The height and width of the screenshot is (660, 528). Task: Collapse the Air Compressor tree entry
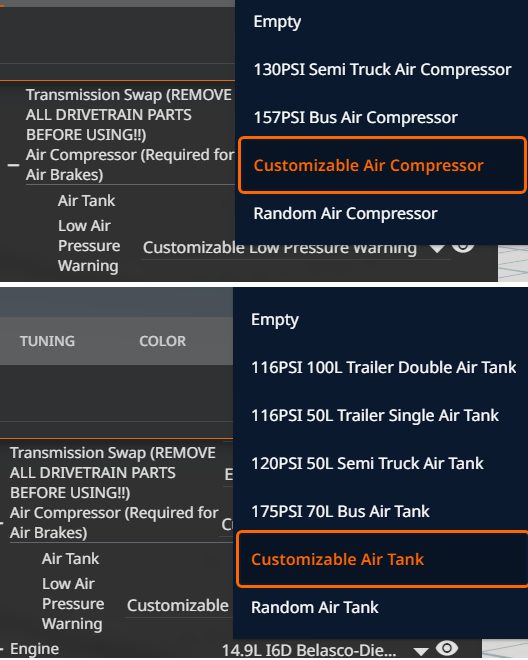pyautogui.click(x=13, y=165)
